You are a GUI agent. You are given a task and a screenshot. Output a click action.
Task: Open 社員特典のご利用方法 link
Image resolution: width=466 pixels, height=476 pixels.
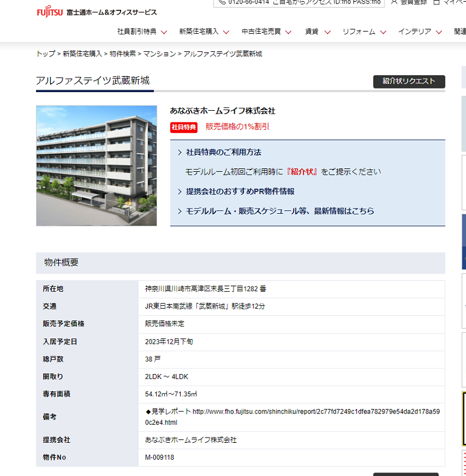[x=224, y=153]
